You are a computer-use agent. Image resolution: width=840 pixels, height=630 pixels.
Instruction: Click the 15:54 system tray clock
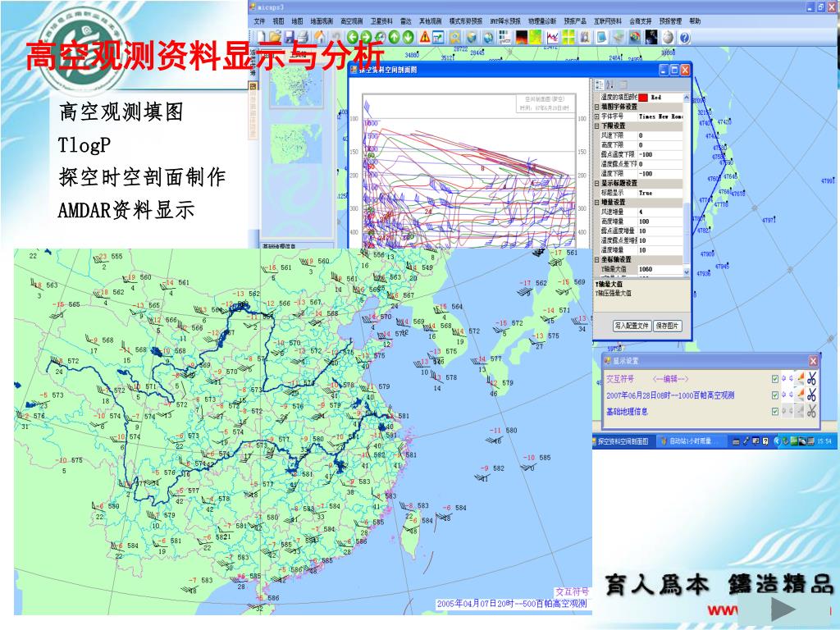pyautogui.click(x=824, y=441)
